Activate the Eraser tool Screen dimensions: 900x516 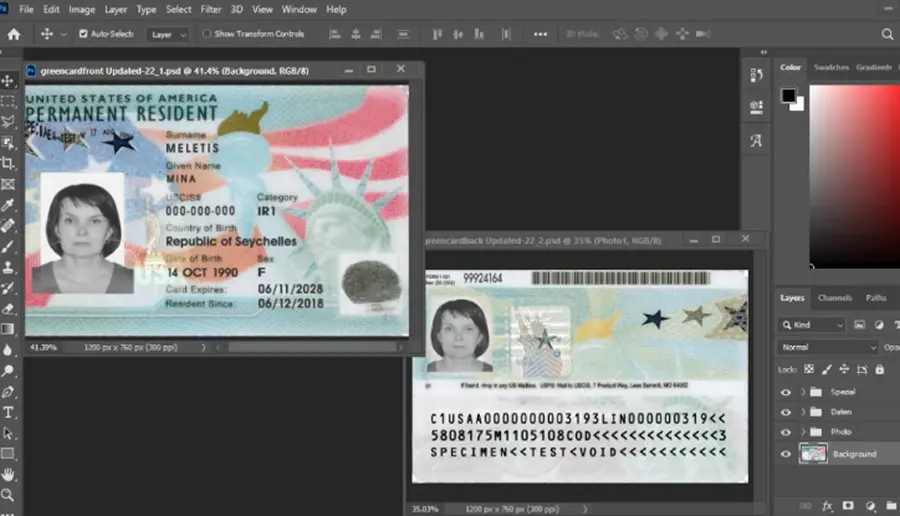pyautogui.click(x=7, y=309)
